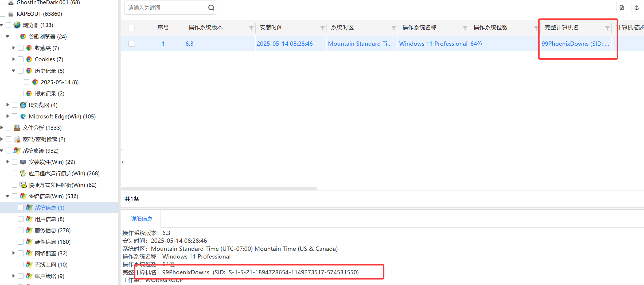This screenshot has width=644, height=285.
Task: Collapse the 历史记录 node
Action: pos(13,71)
